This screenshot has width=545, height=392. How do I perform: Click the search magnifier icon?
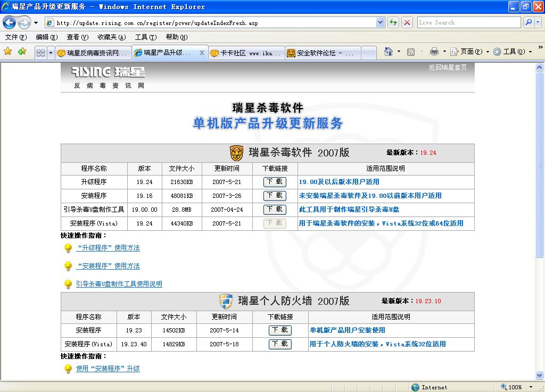tap(528, 22)
